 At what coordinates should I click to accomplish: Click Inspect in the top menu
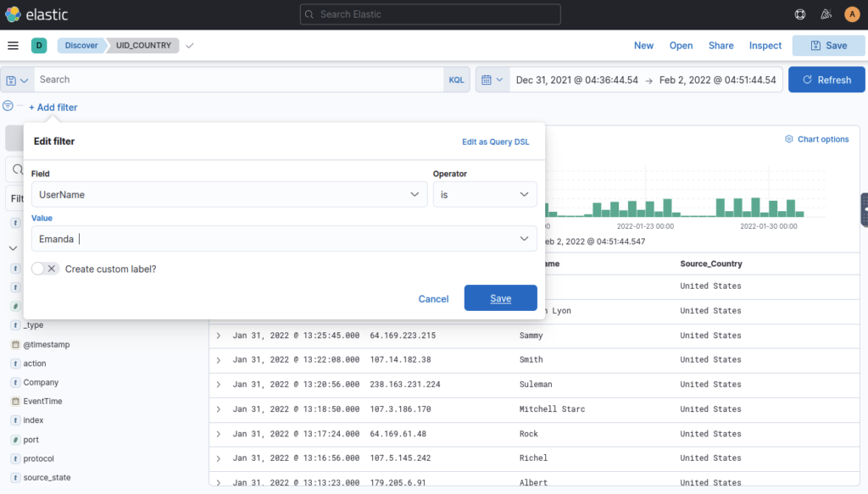point(765,46)
